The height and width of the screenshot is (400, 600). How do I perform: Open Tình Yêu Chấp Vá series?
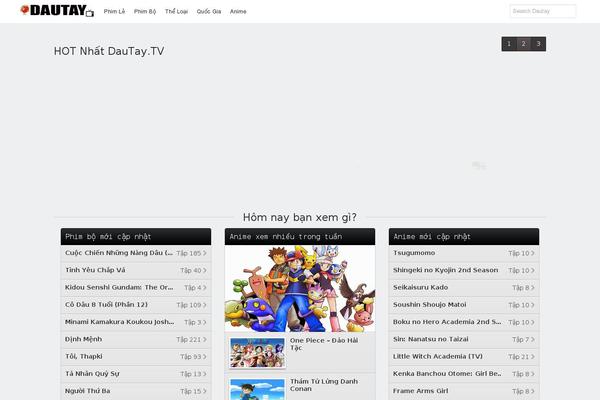95,270
